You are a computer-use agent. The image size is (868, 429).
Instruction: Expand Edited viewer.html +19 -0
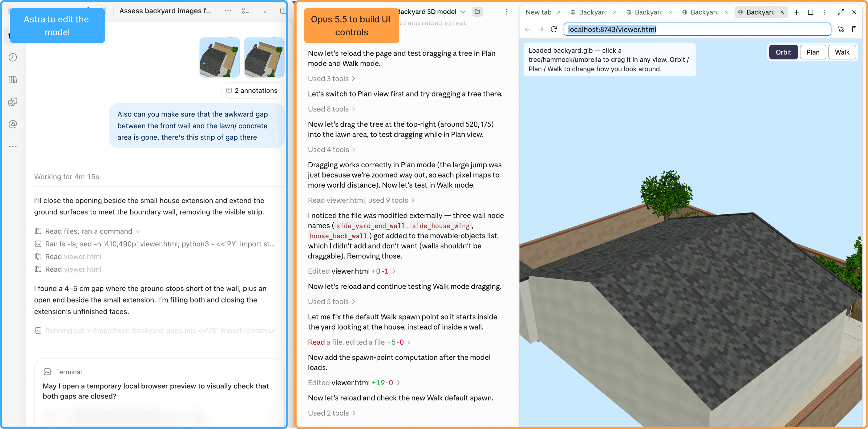click(354, 383)
